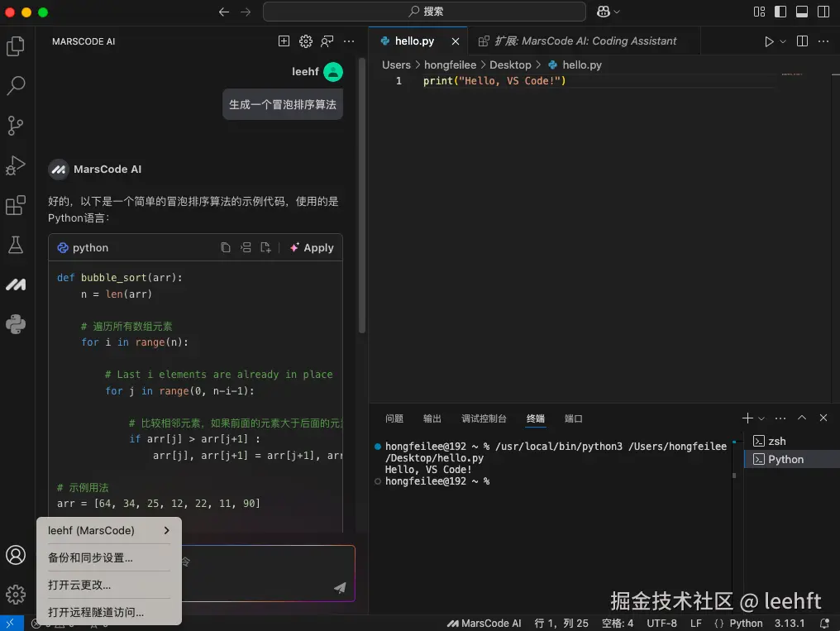Toggle maximize the terminal panel
The height and width of the screenshot is (631, 840).
(801, 418)
